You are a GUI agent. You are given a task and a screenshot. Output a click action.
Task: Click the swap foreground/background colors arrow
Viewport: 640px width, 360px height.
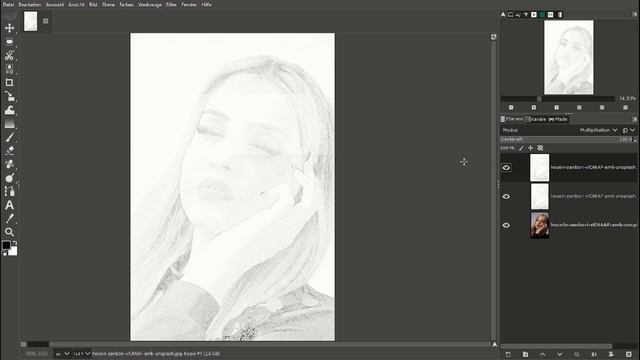click(15, 243)
